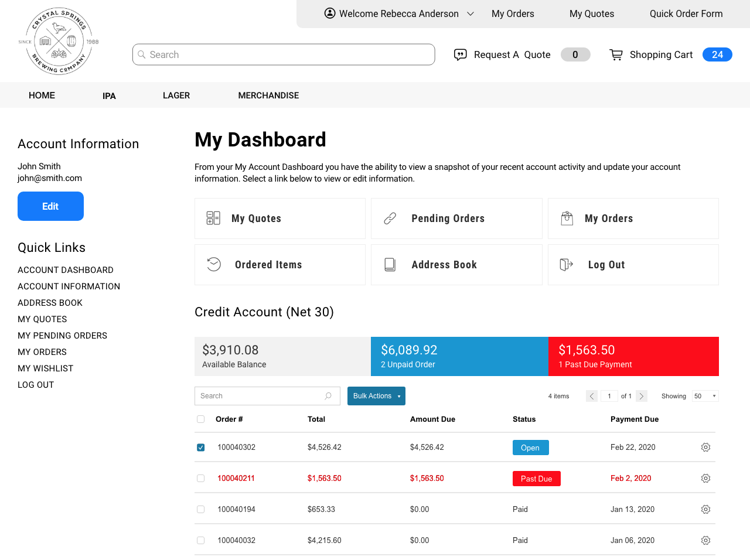Open the IPA navigation item

pyautogui.click(x=109, y=96)
